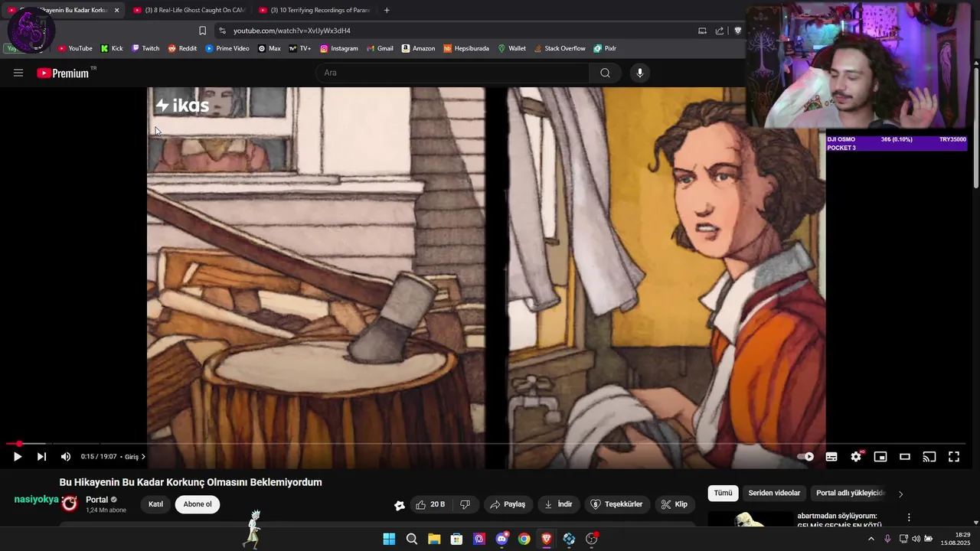This screenshot has width=980, height=551.
Task: Click Abone ol subscribe button
Action: pos(198,504)
